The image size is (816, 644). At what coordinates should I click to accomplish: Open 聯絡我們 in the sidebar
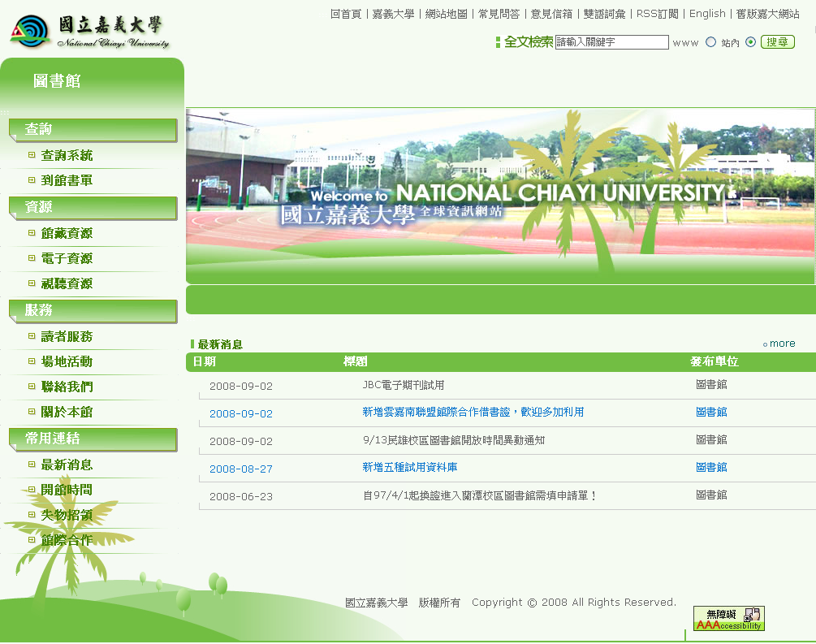(x=67, y=387)
